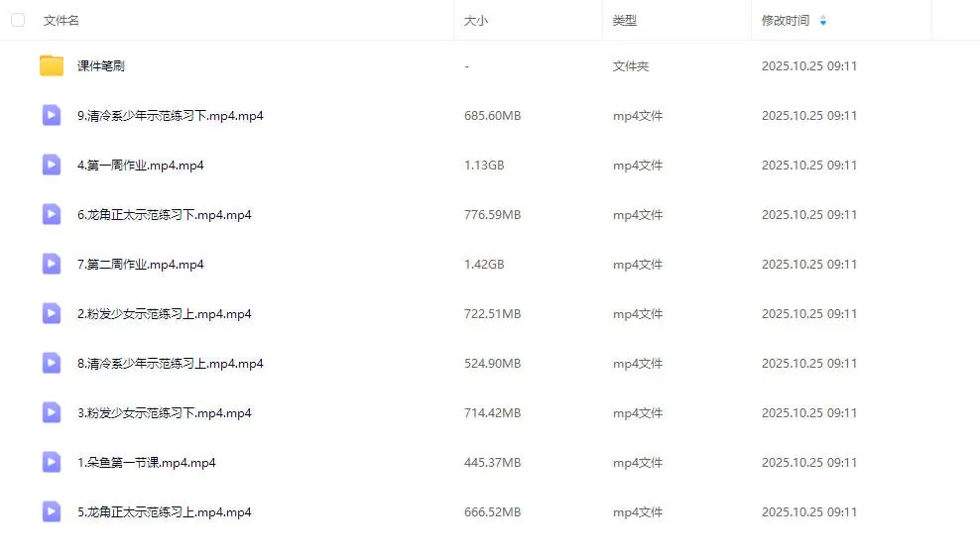This screenshot has height=560, width=980.
Task: Click video icon for 6.龙角正太示范练习下
Action: [52, 215]
